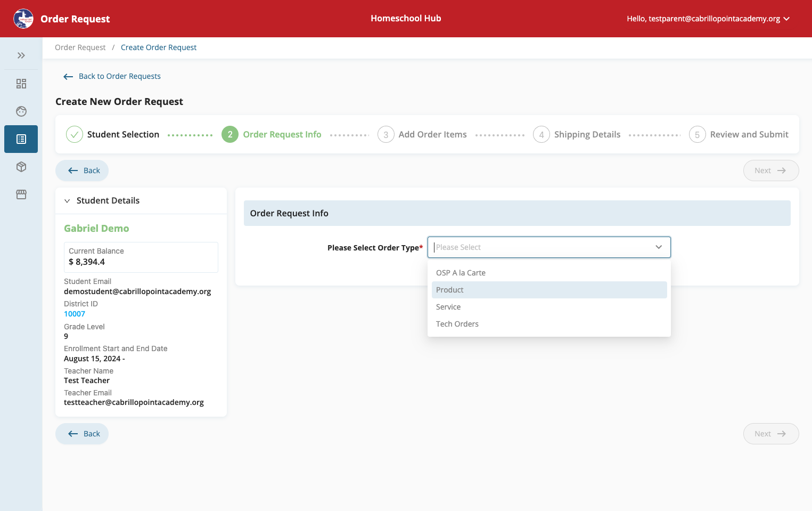Expand the sidebar with double-chevron icon
Image resolution: width=812 pixels, height=511 pixels.
click(x=21, y=55)
